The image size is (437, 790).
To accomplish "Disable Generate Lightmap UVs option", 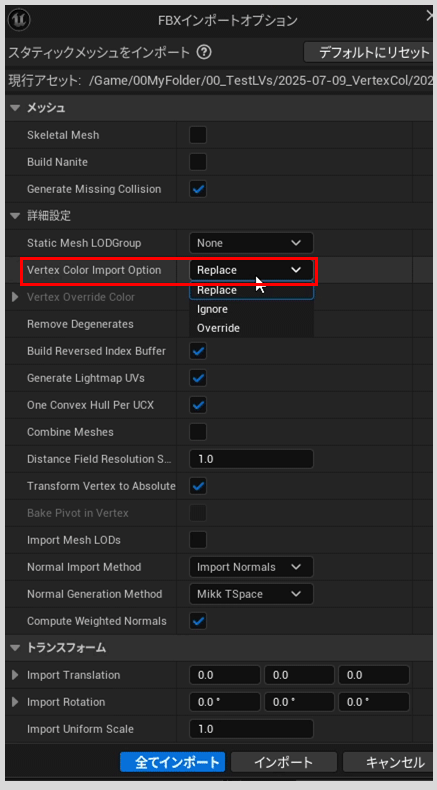I will point(198,378).
